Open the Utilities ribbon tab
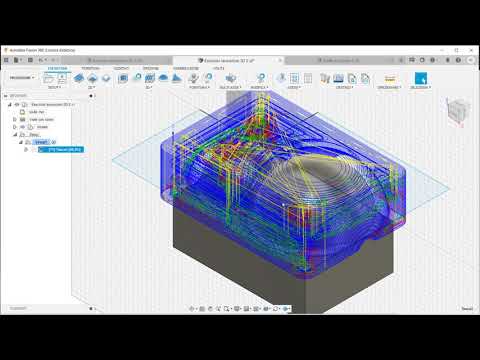The width and height of the screenshot is (480, 360). pyautogui.click(x=219, y=68)
